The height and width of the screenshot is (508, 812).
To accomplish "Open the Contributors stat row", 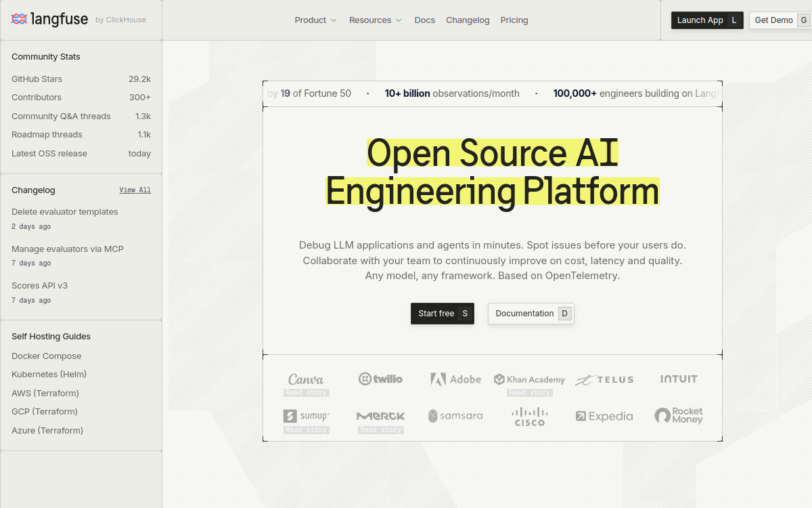I will click(x=81, y=98).
